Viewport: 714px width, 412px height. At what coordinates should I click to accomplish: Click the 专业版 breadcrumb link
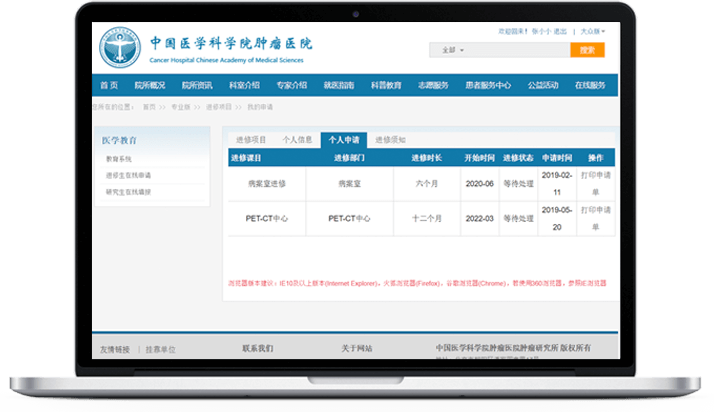pos(180,106)
